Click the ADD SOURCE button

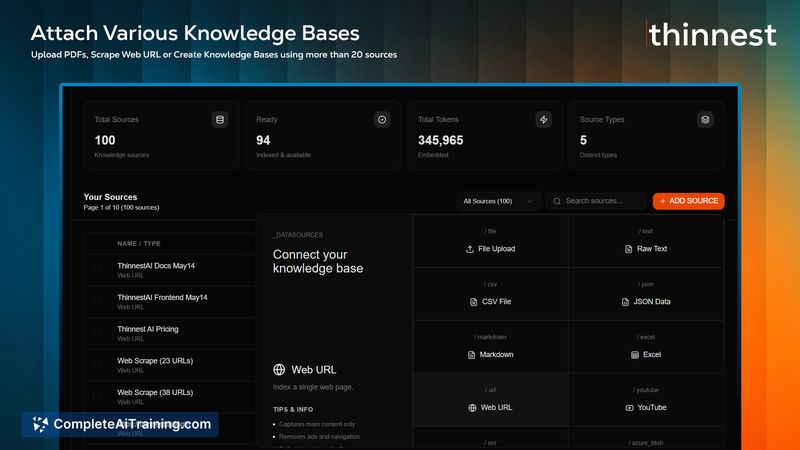pos(688,201)
